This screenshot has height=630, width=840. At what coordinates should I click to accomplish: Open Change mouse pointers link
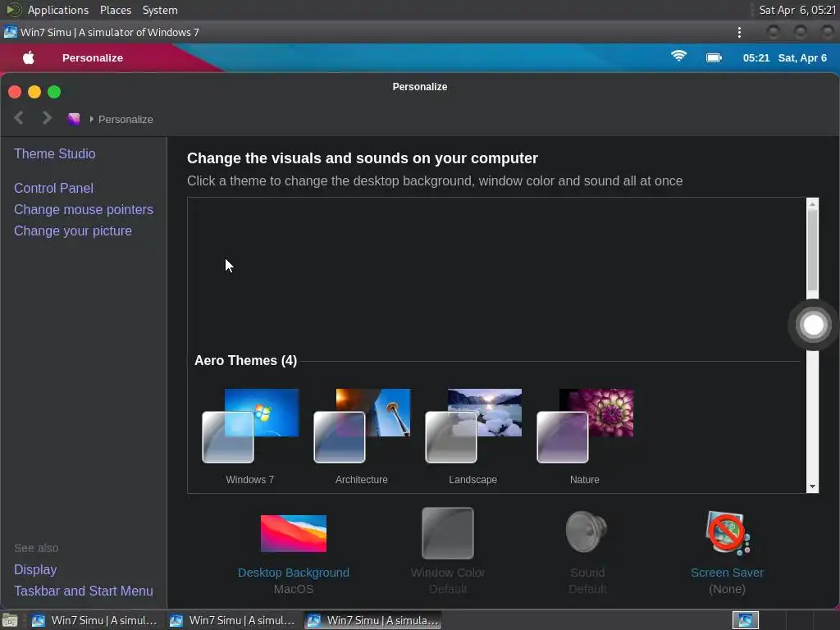(84, 209)
